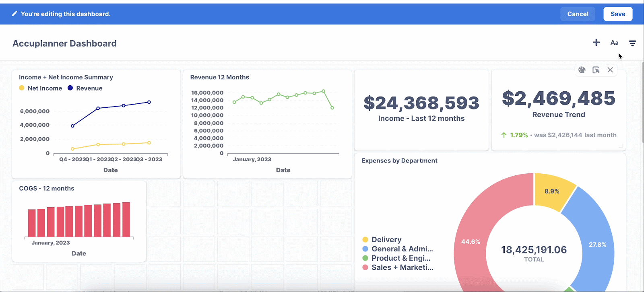Open the dashboard filter icon
Viewport: 644px width, 292px height.
pyautogui.click(x=632, y=43)
